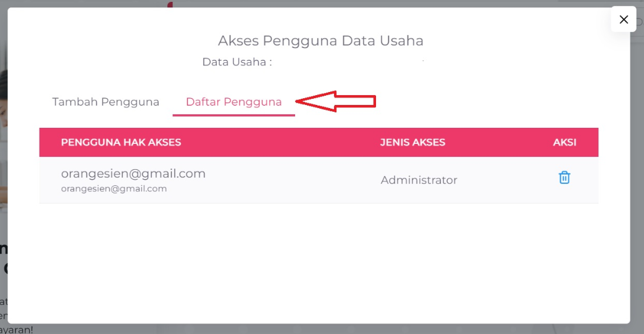The width and height of the screenshot is (644, 334).
Task: Click the AKSI column header
Action: coord(564,143)
